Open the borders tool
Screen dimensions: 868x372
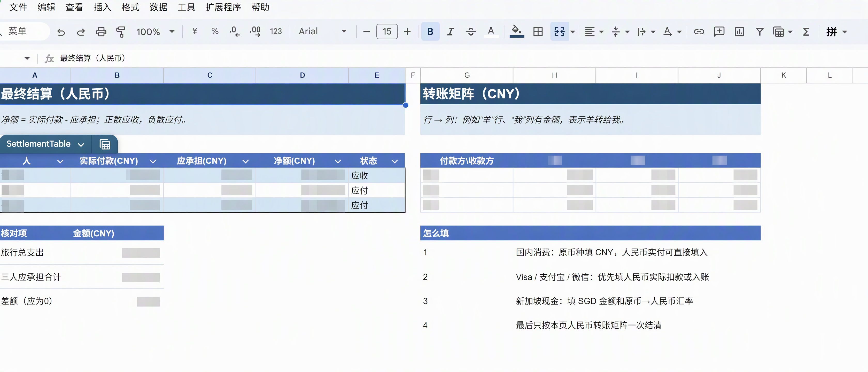tap(538, 32)
